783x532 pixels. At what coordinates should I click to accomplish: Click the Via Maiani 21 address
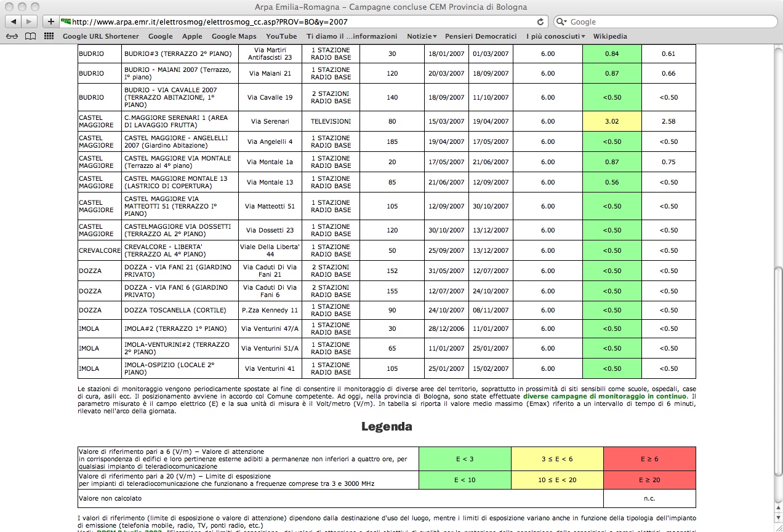270,74
